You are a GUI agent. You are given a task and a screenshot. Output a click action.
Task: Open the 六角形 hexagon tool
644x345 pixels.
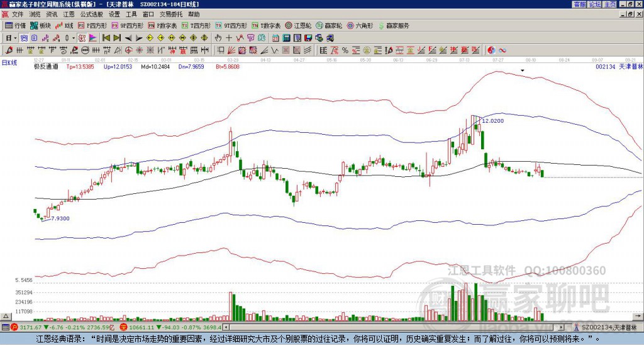coord(360,25)
